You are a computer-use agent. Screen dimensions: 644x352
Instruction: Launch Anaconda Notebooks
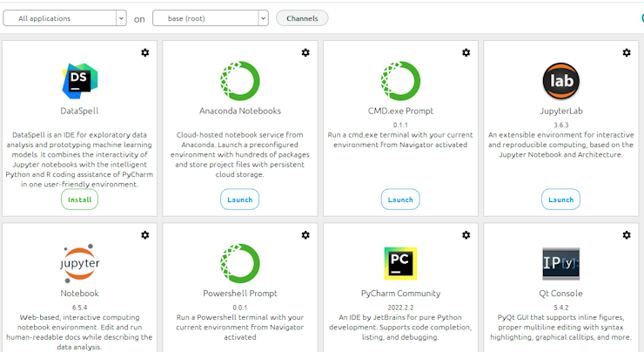pyautogui.click(x=240, y=200)
